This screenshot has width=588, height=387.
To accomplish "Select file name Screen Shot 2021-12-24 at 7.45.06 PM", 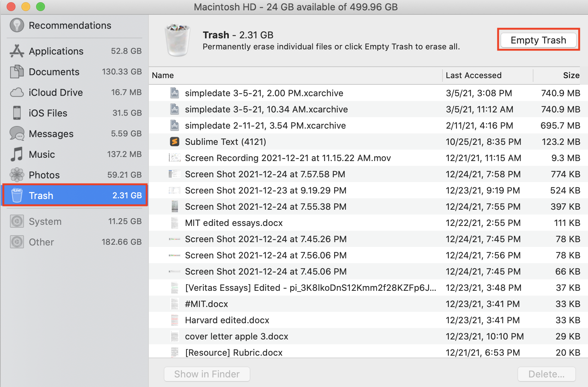I will 266,272.
